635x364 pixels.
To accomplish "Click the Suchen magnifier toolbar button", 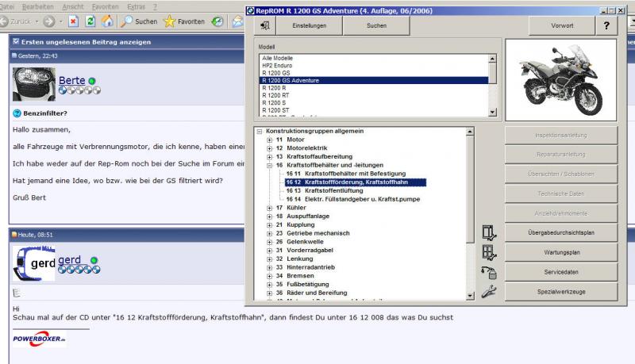I will 139,21.
